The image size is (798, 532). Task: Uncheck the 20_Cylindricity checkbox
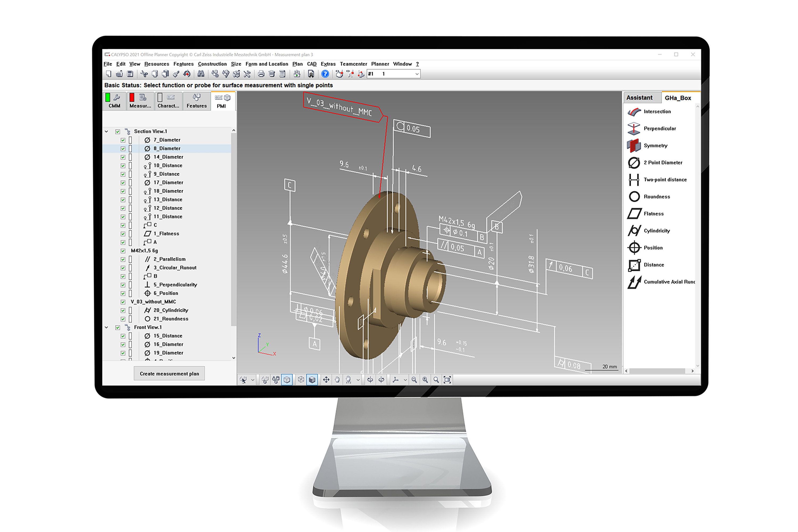[123, 310]
